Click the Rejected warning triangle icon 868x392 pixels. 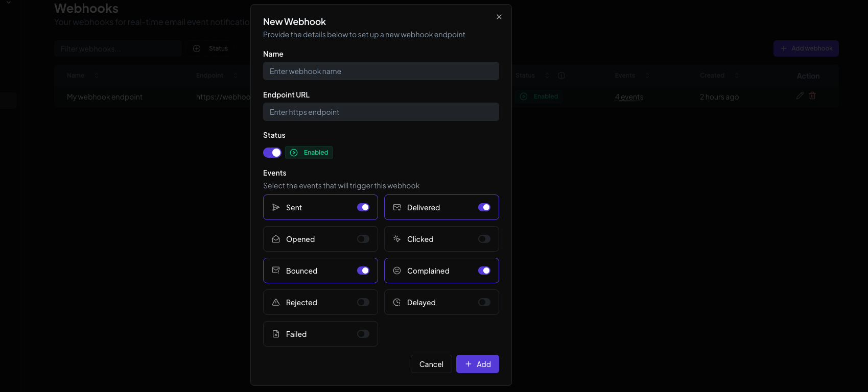click(276, 302)
